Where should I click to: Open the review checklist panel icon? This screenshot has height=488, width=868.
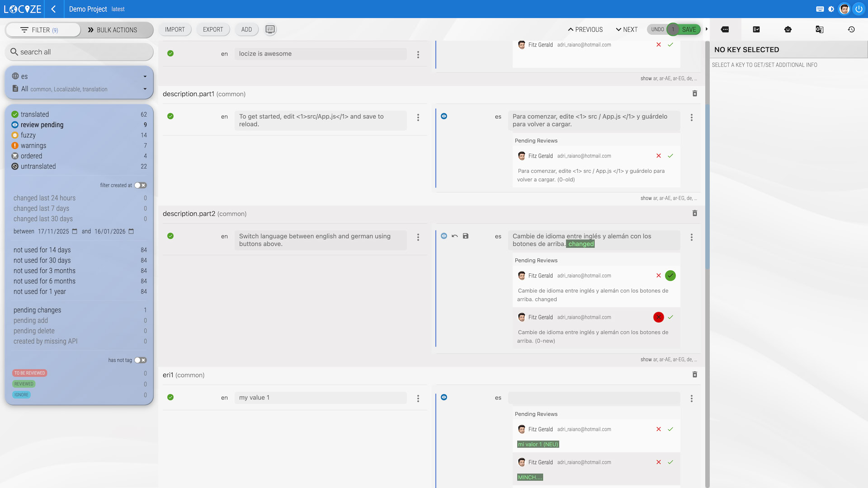(756, 29)
